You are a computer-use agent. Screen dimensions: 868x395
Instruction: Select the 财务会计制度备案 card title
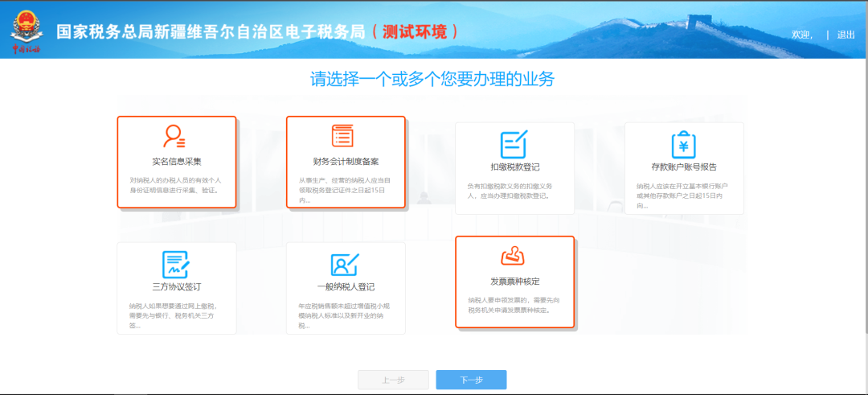[346, 162]
